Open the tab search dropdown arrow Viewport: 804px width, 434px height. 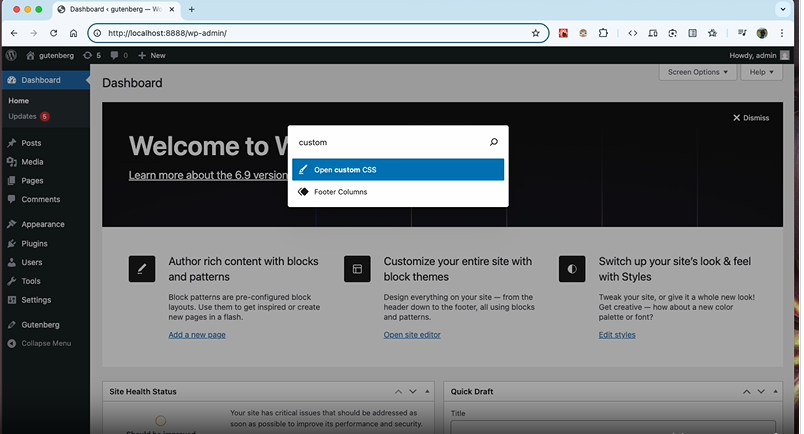(783, 9)
